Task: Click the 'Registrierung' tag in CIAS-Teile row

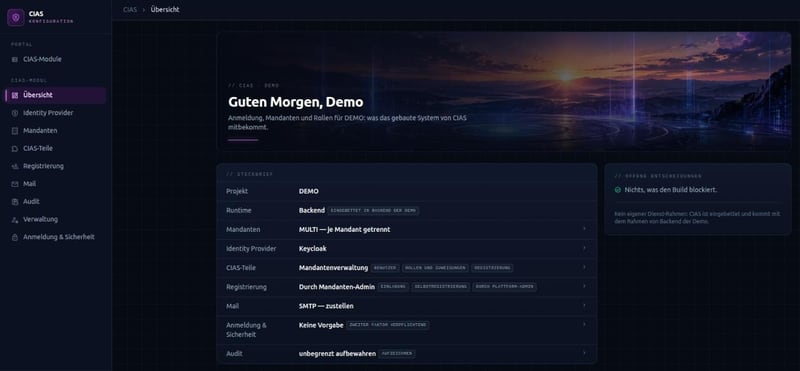Action: pos(492,268)
